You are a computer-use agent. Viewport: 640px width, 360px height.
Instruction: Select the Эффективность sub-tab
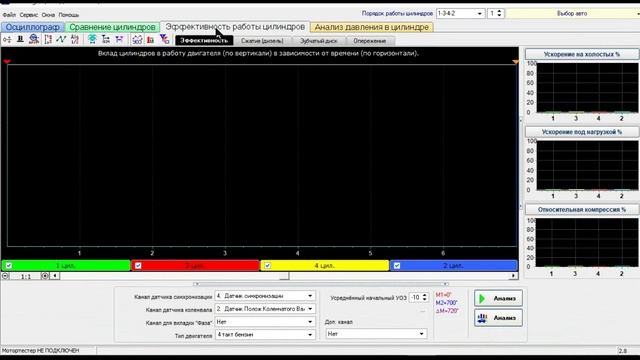[x=204, y=40]
